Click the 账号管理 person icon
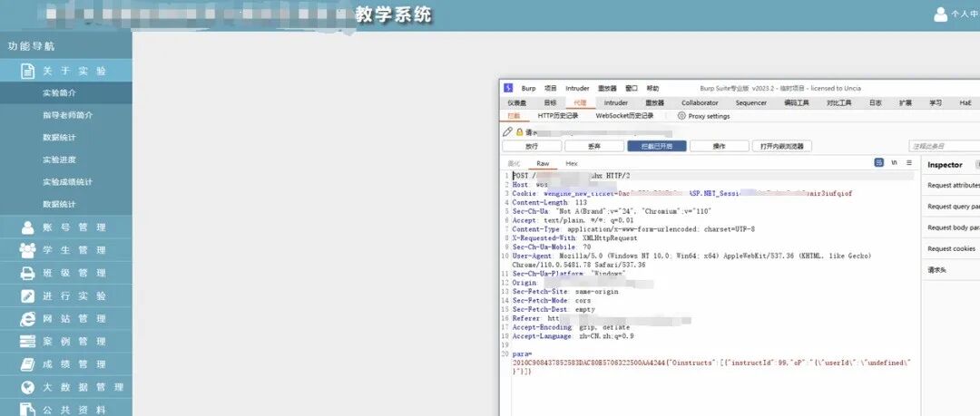 pyautogui.click(x=27, y=227)
